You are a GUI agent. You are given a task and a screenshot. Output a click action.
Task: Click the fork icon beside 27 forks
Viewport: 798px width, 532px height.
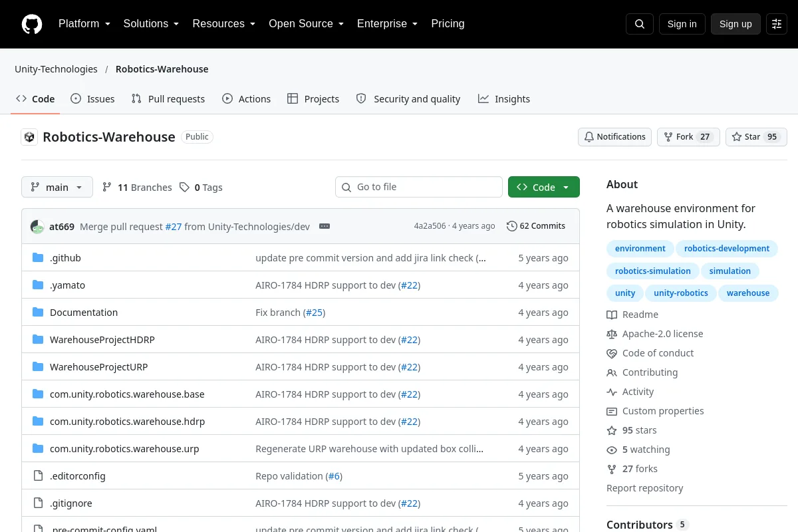[x=612, y=469]
